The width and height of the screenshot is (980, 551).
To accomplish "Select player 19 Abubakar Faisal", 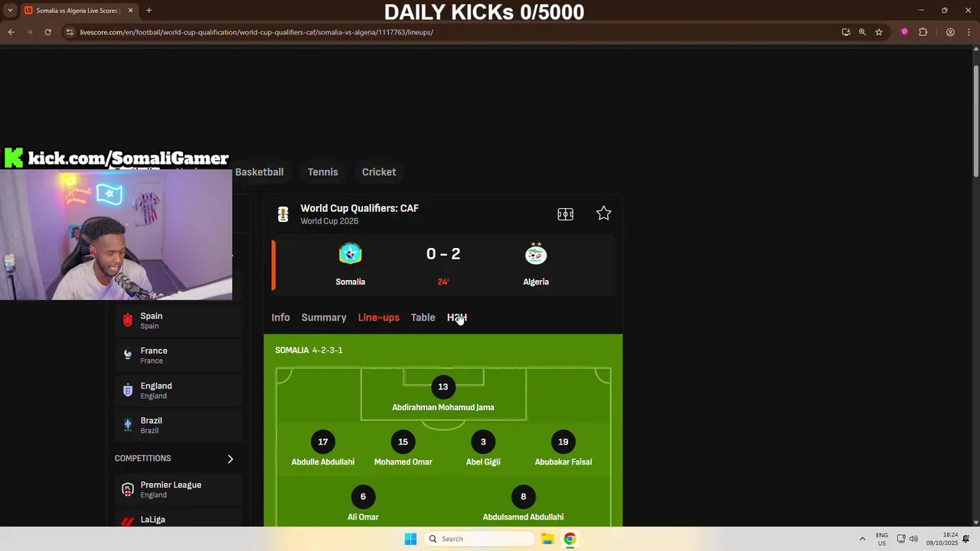I will click(x=563, y=450).
